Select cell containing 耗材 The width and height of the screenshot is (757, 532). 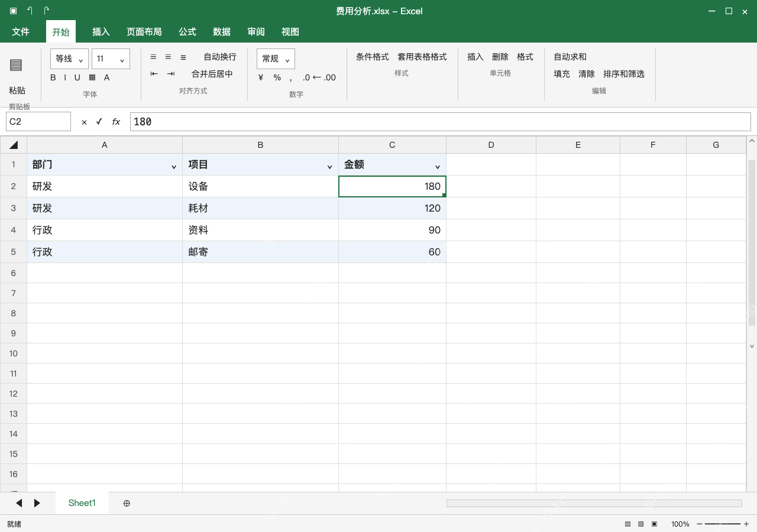tap(260, 208)
